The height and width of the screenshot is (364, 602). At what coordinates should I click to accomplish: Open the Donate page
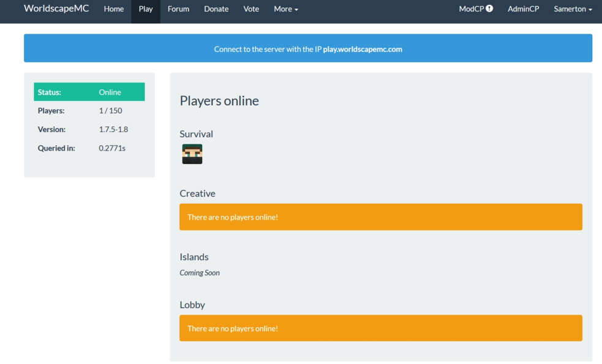click(x=216, y=9)
